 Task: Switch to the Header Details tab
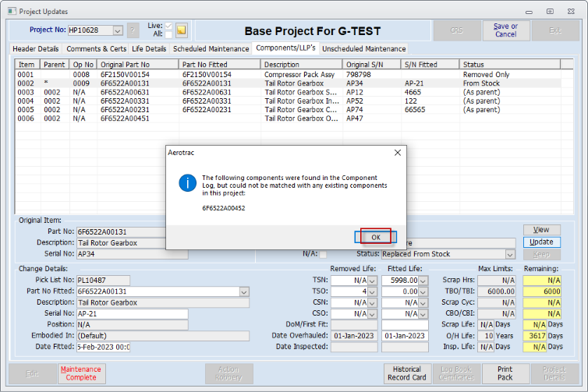pos(36,49)
